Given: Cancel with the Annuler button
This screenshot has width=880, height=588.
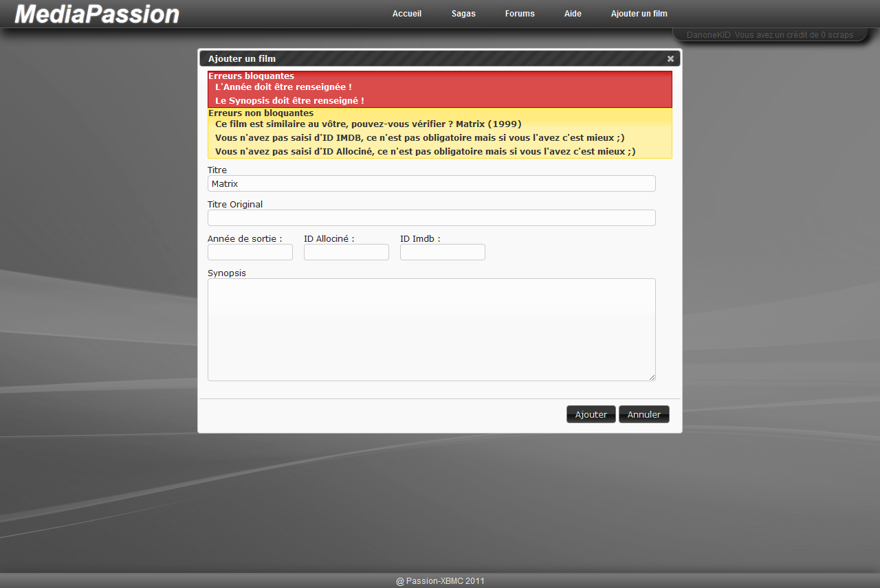Looking at the screenshot, I should pos(643,414).
